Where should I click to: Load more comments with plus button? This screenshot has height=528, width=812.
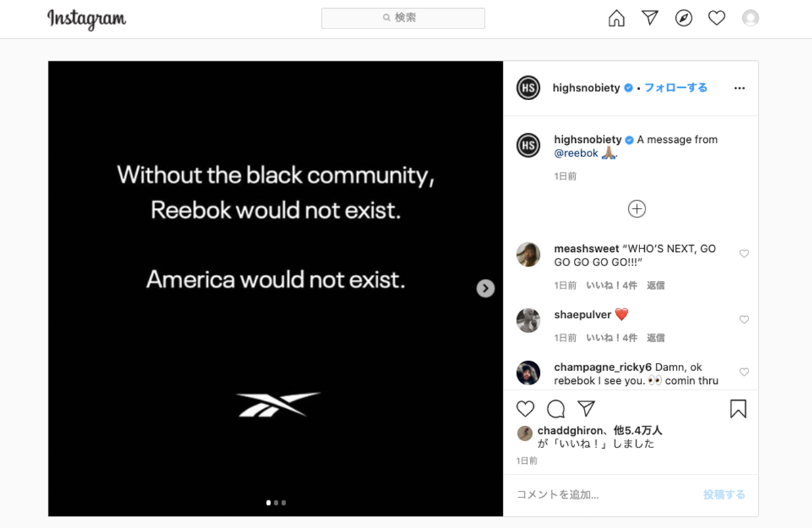pos(637,208)
